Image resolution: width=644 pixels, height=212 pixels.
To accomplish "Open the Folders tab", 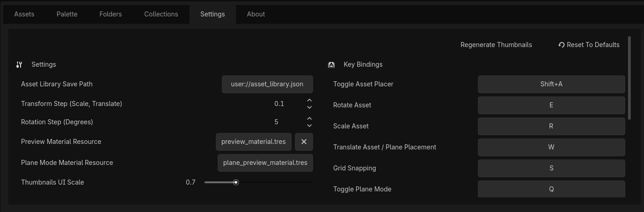I will tap(110, 14).
